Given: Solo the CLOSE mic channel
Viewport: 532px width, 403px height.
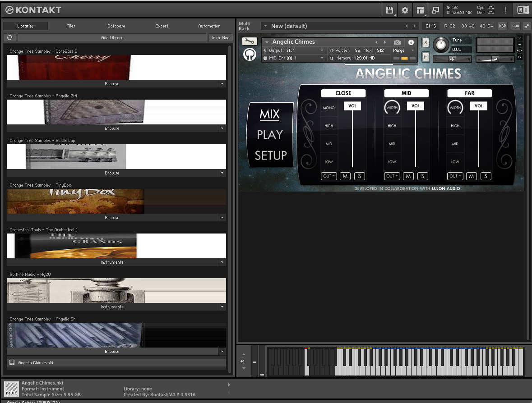Looking at the screenshot, I should pyautogui.click(x=360, y=176).
